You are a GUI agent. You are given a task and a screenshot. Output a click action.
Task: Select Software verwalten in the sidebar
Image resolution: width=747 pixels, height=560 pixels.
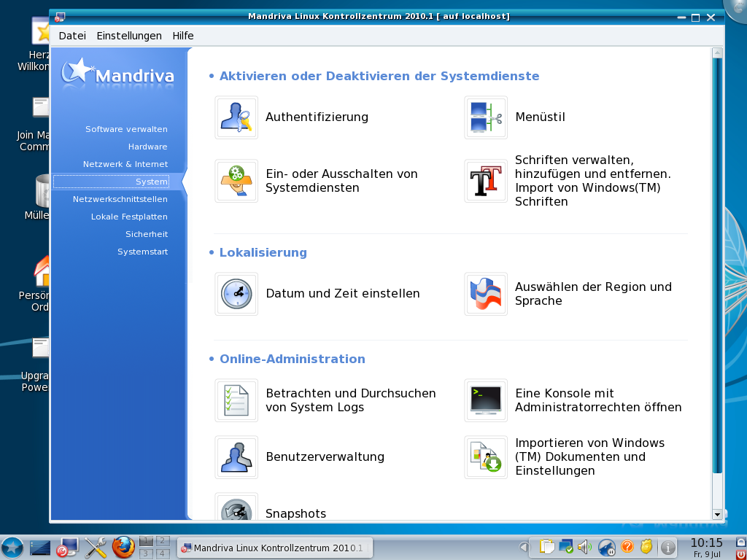click(x=126, y=129)
